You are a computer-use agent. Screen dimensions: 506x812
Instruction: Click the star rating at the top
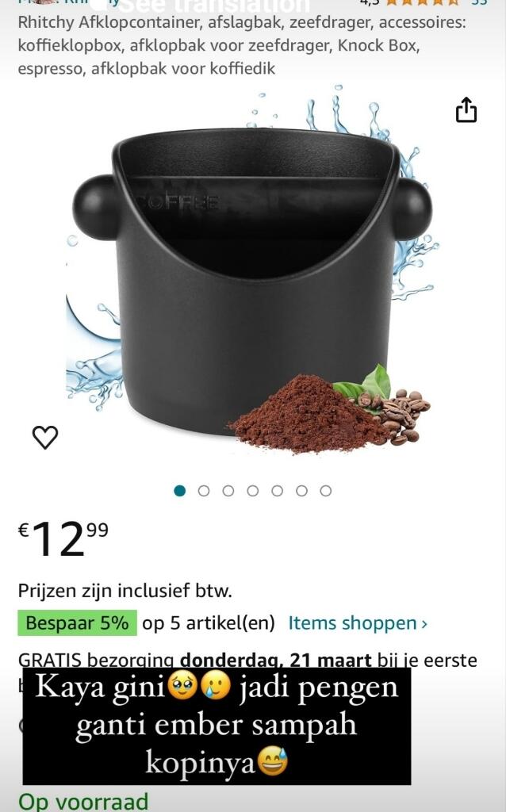coord(424,2)
